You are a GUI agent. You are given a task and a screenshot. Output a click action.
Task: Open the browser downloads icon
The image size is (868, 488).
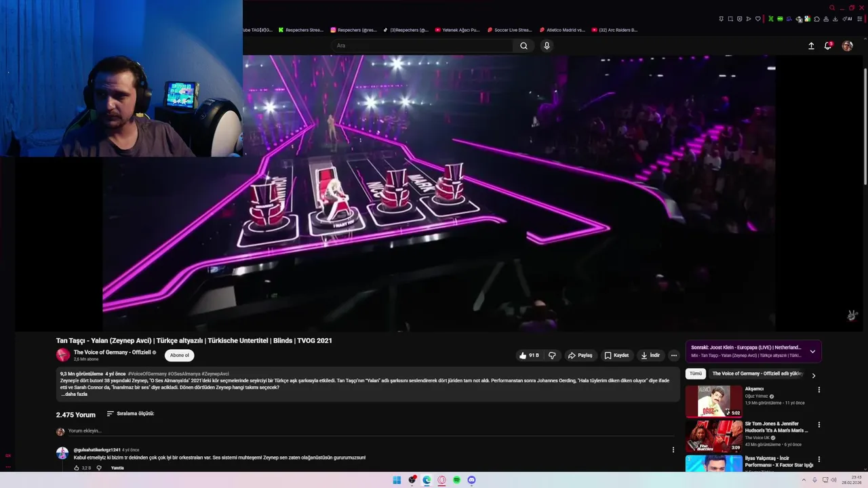[x=835, y=19]
